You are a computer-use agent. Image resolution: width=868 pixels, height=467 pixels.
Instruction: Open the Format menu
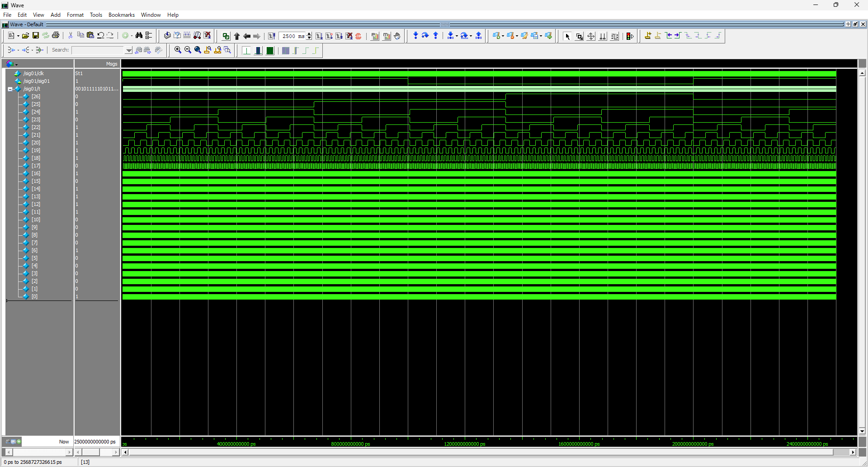pos(75,15)
